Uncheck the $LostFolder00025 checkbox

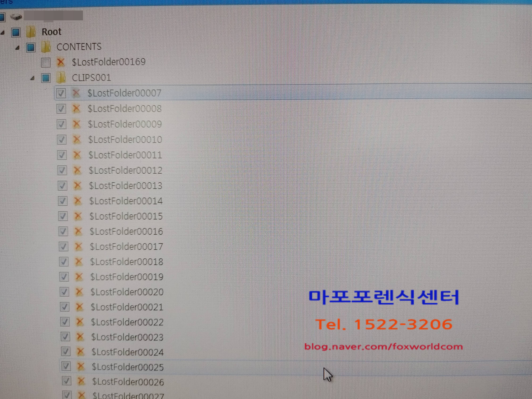click(66, 366)
